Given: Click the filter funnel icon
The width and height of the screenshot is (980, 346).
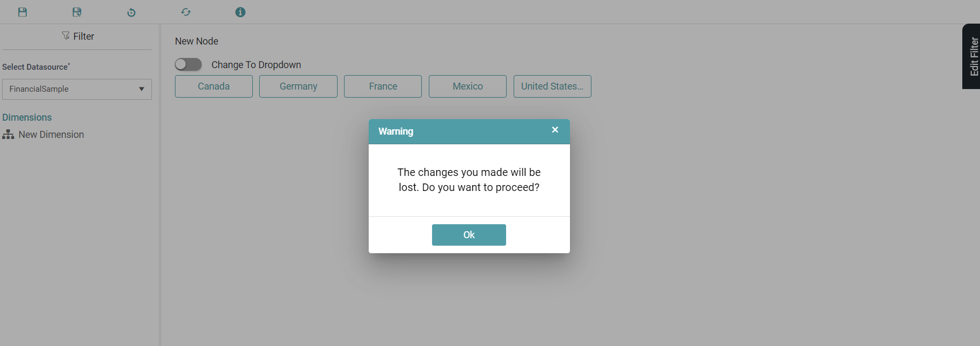Looking at the screenshot, I should click(x=65, y=36).
